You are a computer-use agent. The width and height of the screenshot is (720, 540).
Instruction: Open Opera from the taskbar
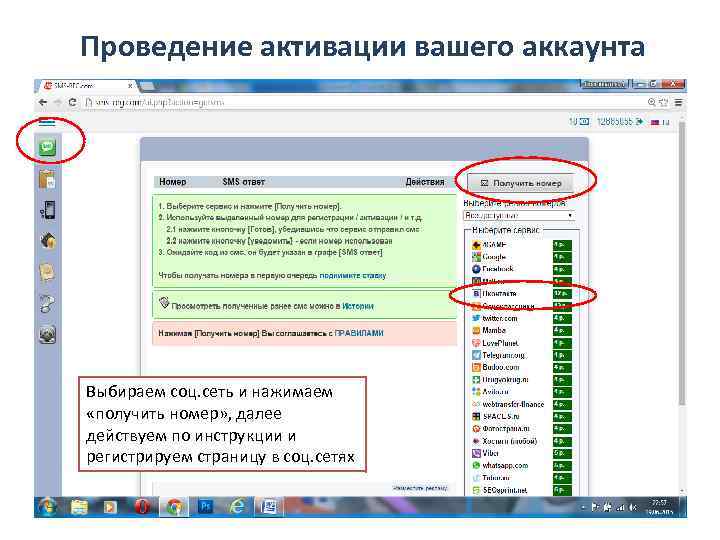pos(142,507)
